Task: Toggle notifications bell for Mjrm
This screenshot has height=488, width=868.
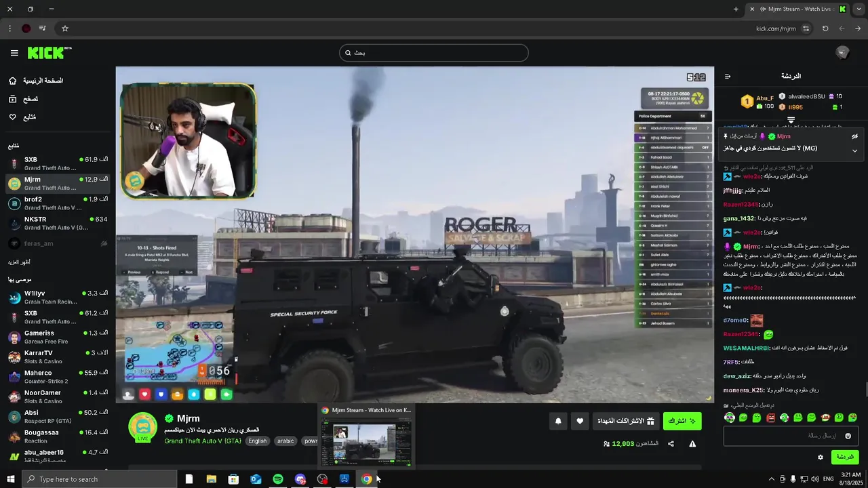Action: (558, 421)
